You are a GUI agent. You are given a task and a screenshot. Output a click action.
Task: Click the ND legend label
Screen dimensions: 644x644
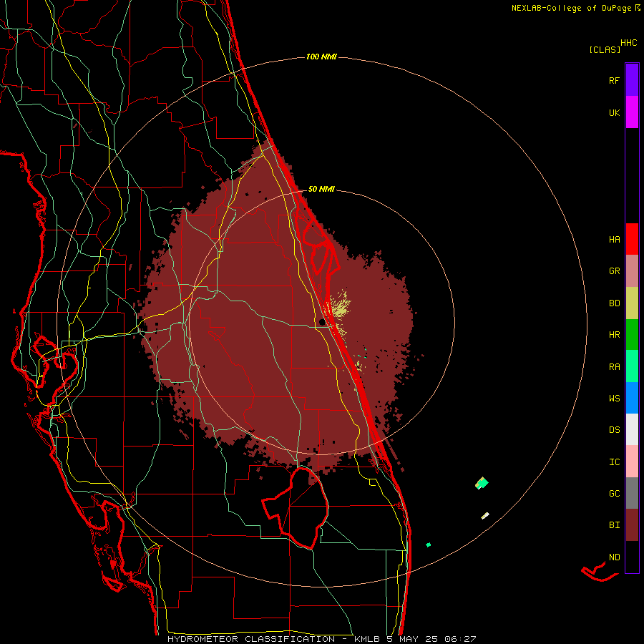(614, 557)
